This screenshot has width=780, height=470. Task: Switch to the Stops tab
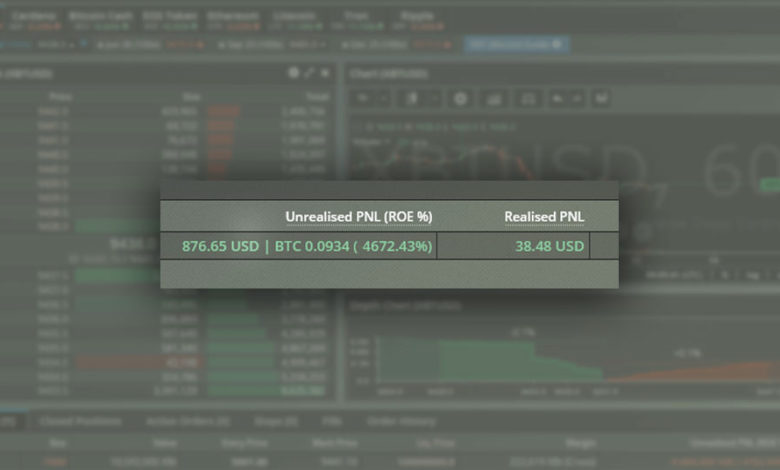276,421
